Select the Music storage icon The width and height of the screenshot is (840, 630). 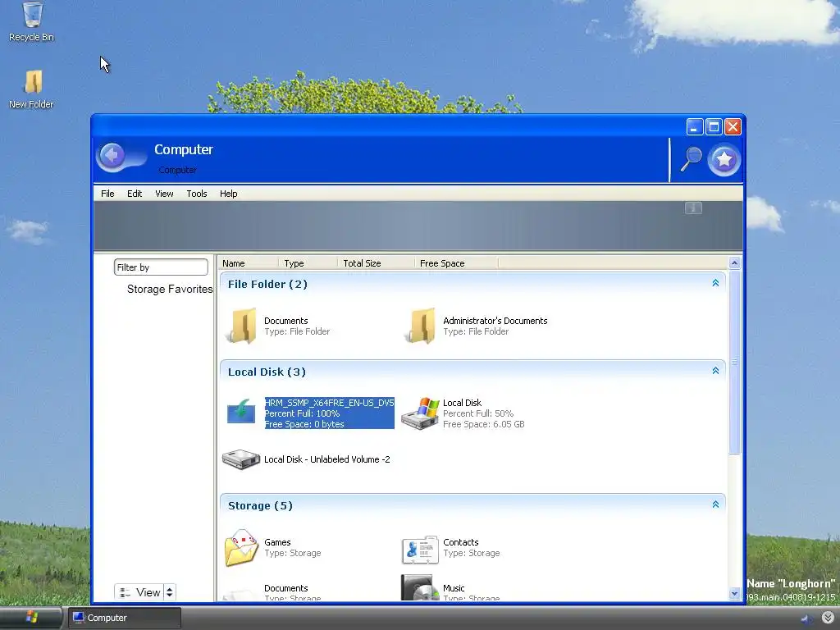[x=419, y=587]
